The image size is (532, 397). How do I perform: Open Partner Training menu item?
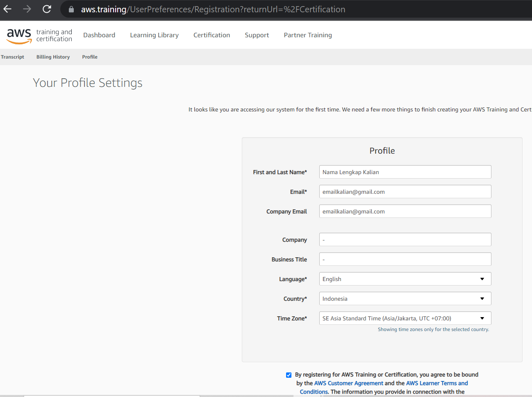(x=308, y=35)
